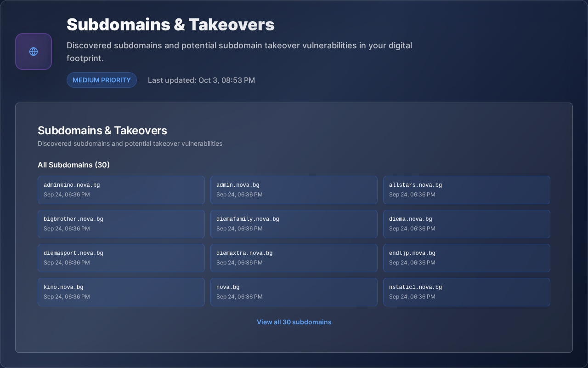Click the large Subdomains & Takeovers page title
The height and width of the screenshot is (368, 588).
pyautogui.click(x=170, y=24)
